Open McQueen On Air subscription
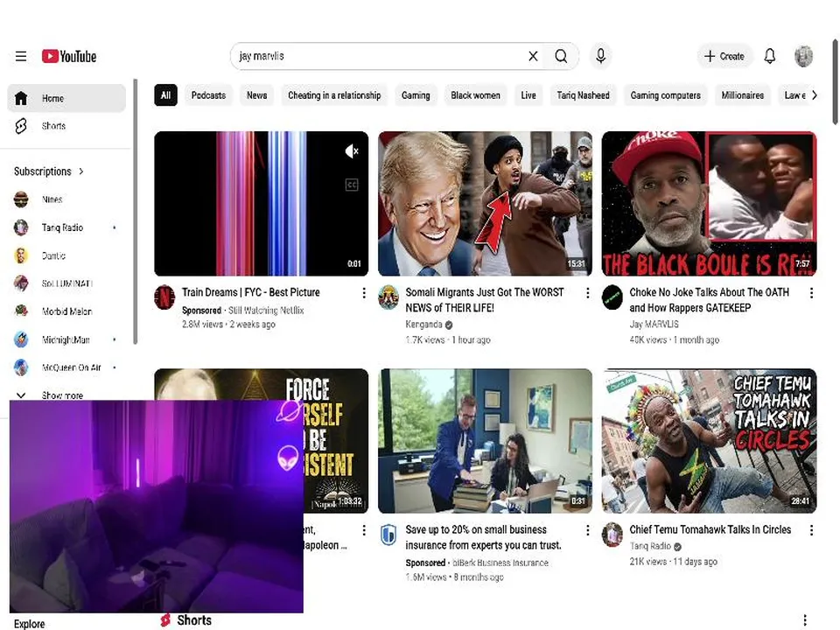The image size is (840, 630). 66,367
